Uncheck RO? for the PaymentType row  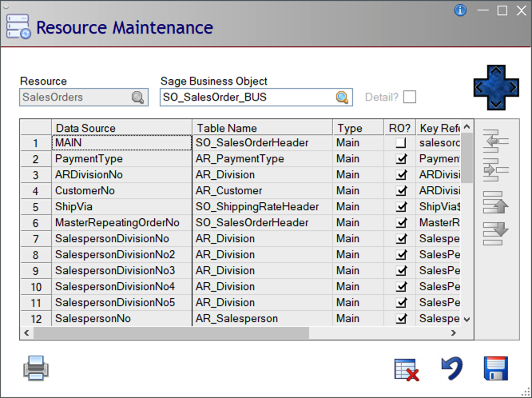pyautogui.click(x=401, y=159)
